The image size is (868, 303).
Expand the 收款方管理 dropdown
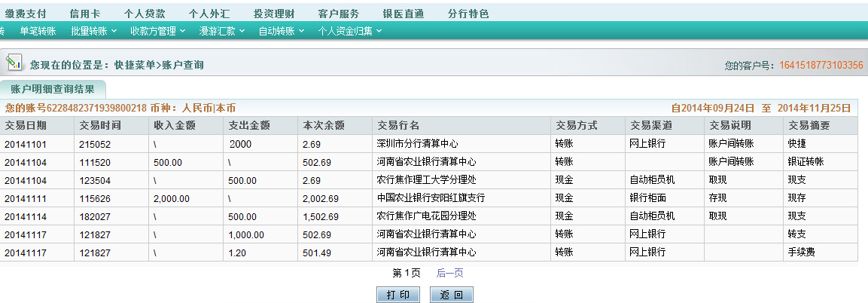click(158, 31)
